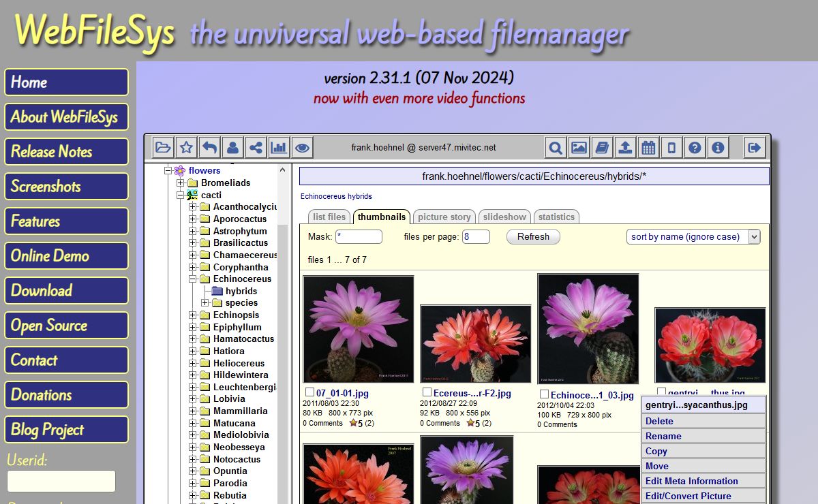Image resolution: width=818 pixels, height=504 pixels.
Task: Click the Refresh button
Action: coord(533,236)
